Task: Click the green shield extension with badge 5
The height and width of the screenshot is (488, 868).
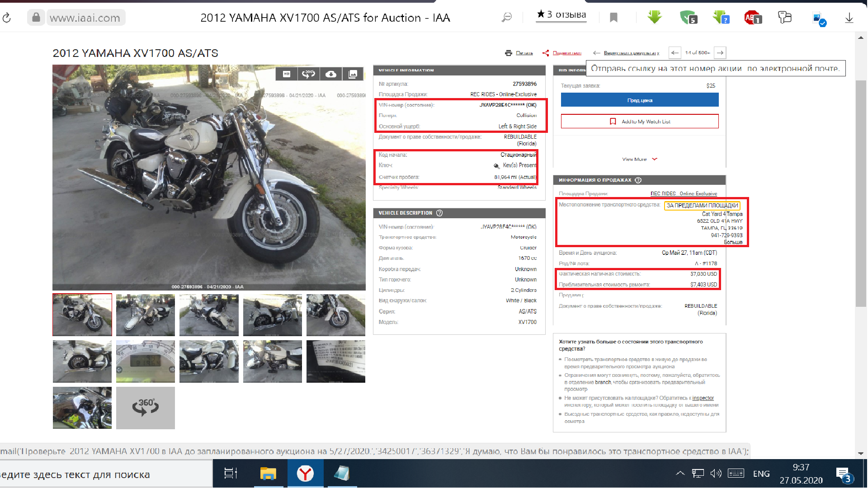Action: click(688, 17)
